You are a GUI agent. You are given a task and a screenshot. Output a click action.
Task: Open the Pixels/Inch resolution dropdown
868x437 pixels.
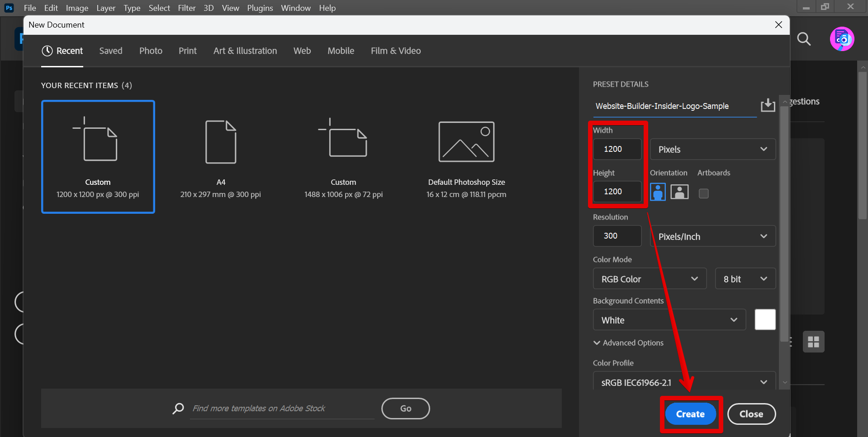pyautogui.click(x=712, y=236)
